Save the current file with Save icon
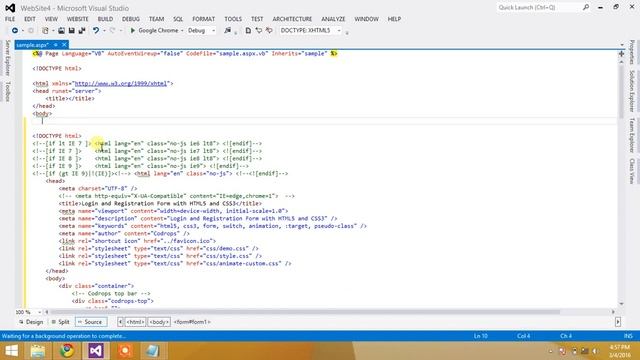 71,31
